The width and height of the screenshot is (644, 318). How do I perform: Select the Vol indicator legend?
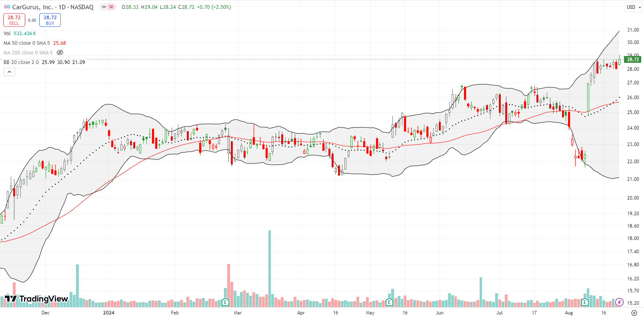tap(7, 34)
